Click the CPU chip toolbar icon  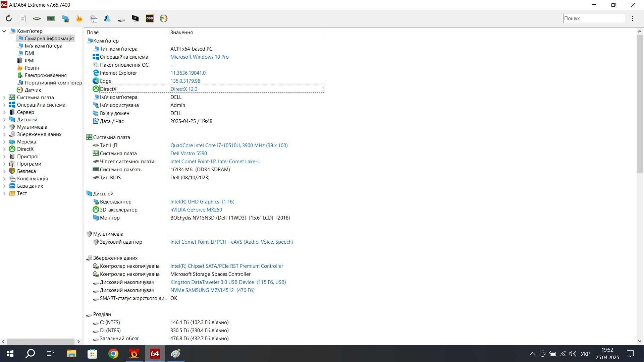pos(37,18)
